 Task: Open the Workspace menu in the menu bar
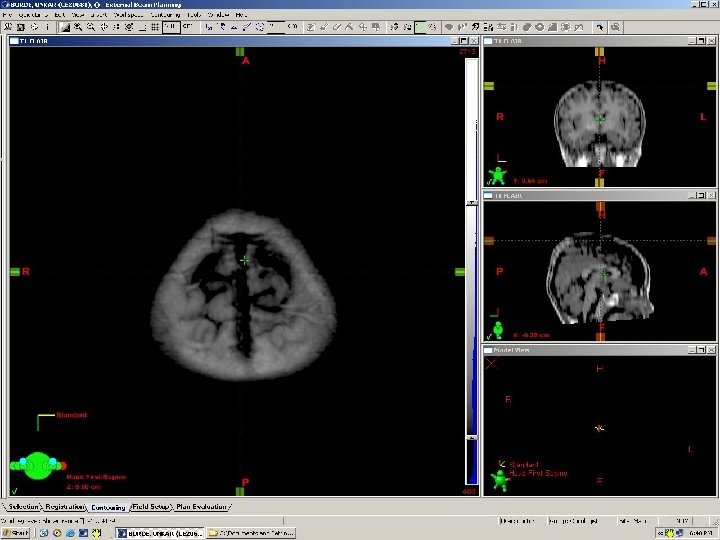pos(128,15)
